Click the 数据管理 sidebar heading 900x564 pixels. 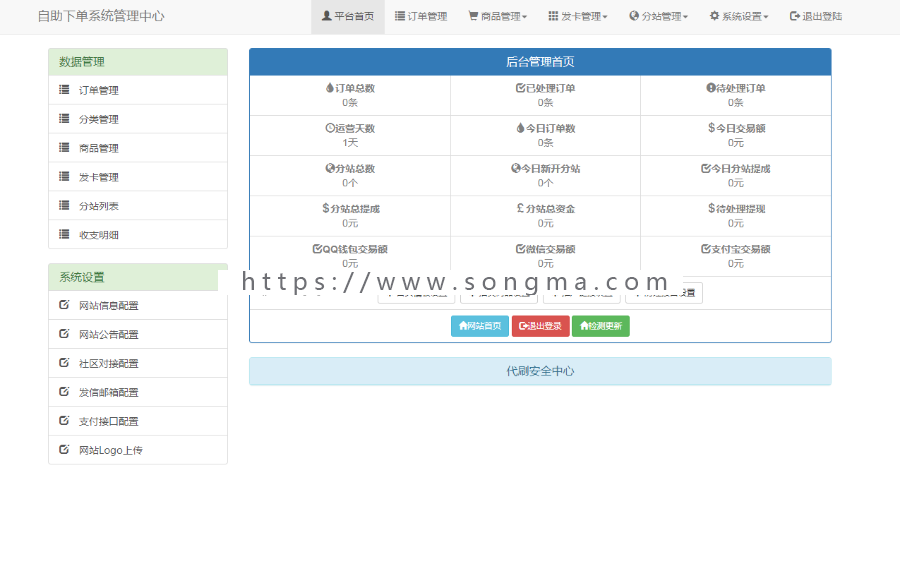pyautogui.click(x=138, y=62)
